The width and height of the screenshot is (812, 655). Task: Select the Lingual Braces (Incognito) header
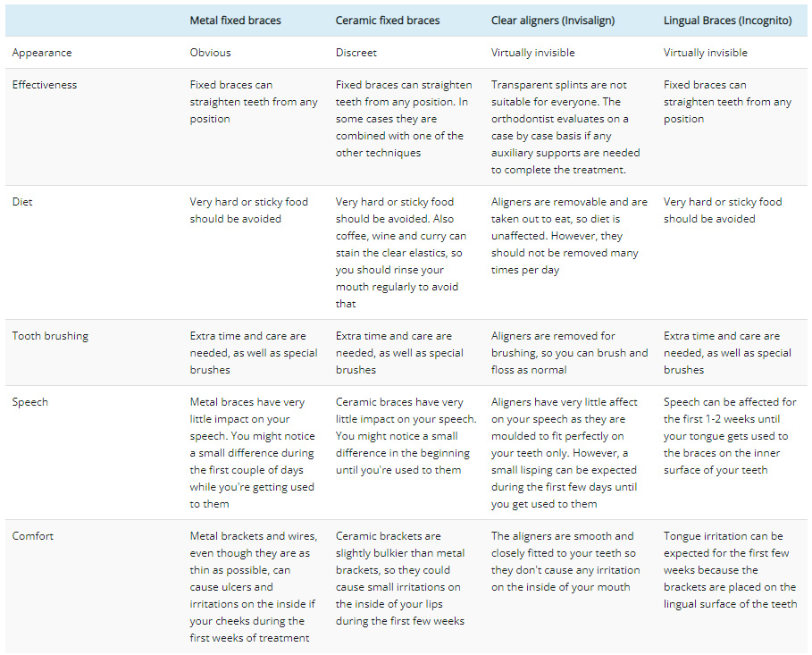728,21
